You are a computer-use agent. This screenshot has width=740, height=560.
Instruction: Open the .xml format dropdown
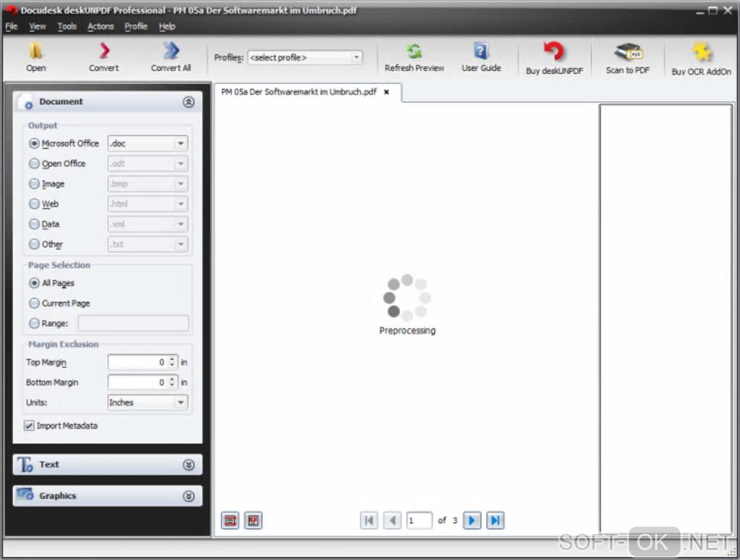pyautogui.click(x=148, y=224)
